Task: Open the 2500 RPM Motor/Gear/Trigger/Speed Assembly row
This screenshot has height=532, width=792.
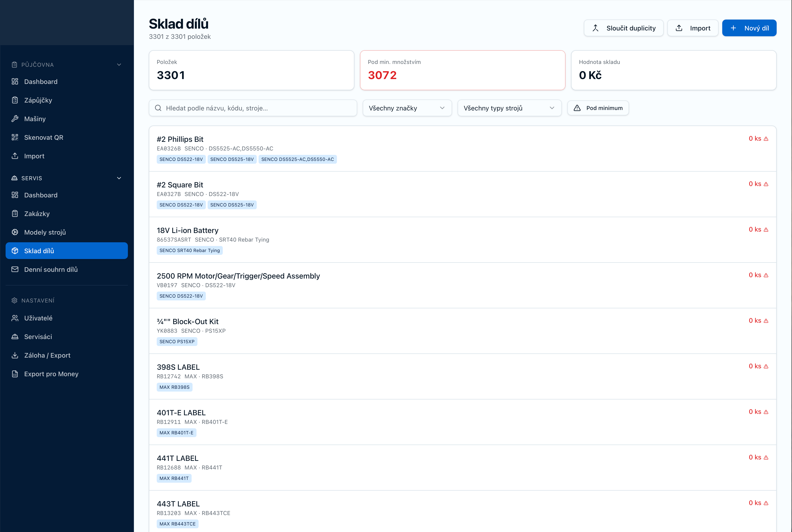Action: 463,285
